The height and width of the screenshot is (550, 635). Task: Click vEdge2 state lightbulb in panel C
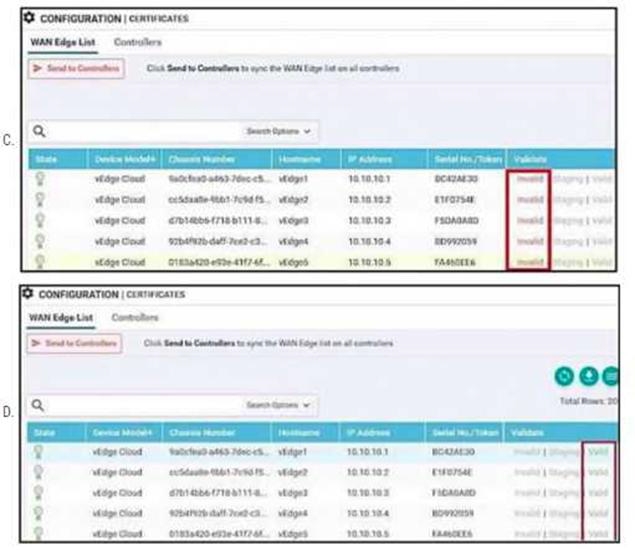point(40,199)
